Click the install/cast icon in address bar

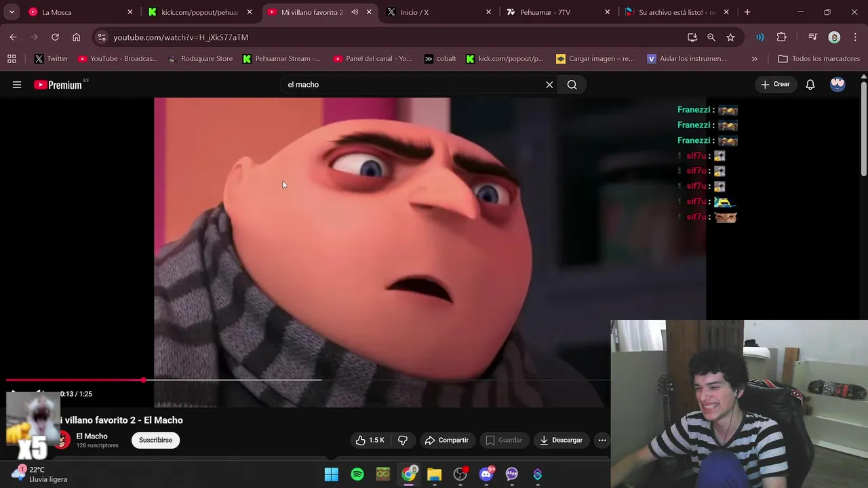[692, 37]
